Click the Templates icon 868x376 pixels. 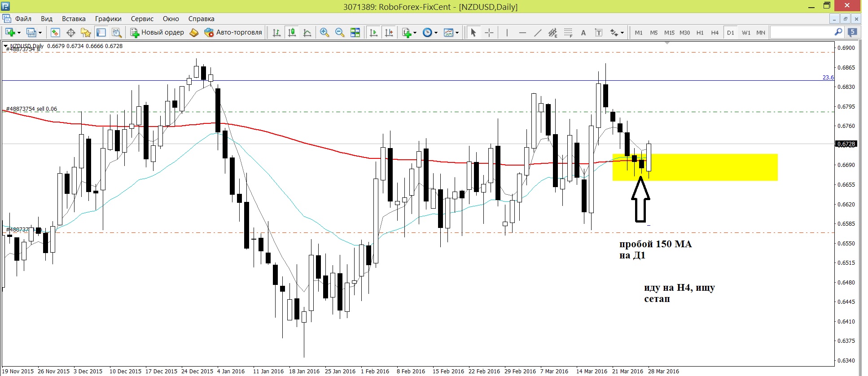(x=448, y=32)
